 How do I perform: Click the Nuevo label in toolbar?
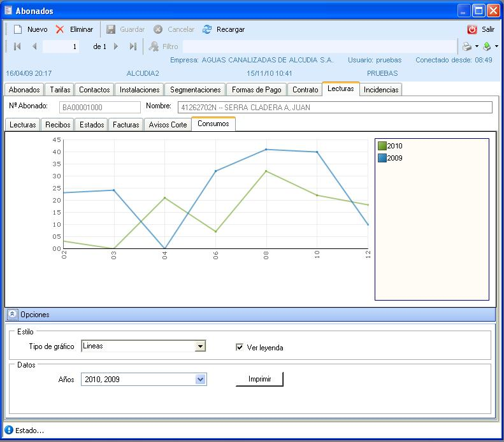pos(38,29)
